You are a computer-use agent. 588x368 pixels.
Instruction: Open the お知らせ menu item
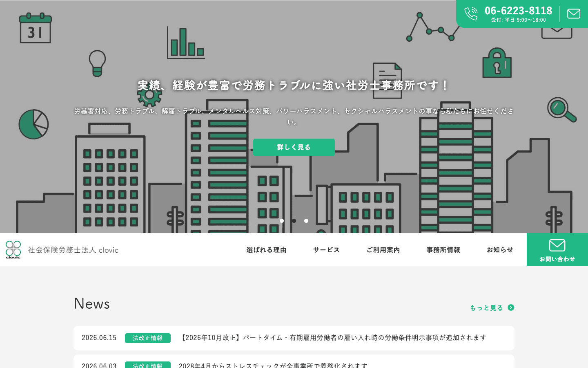500,250
